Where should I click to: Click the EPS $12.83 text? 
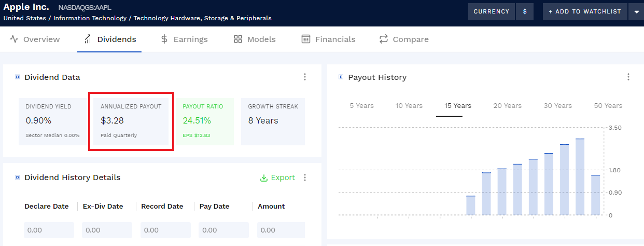196,135
